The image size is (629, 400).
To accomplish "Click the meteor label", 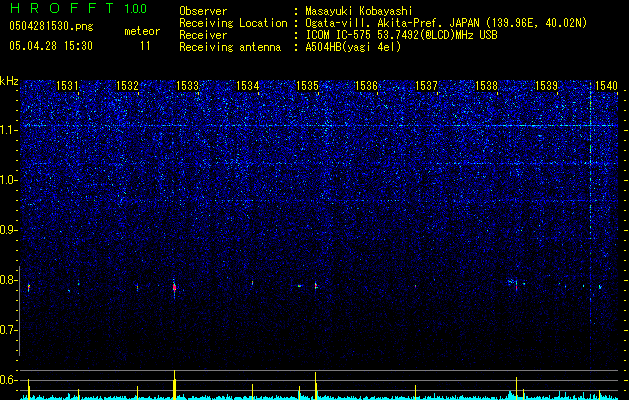I will pos(142,31).
